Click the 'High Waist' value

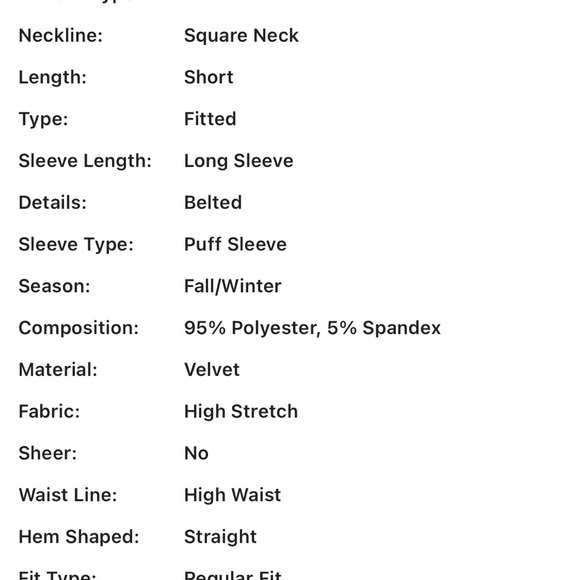pos(232,495)
